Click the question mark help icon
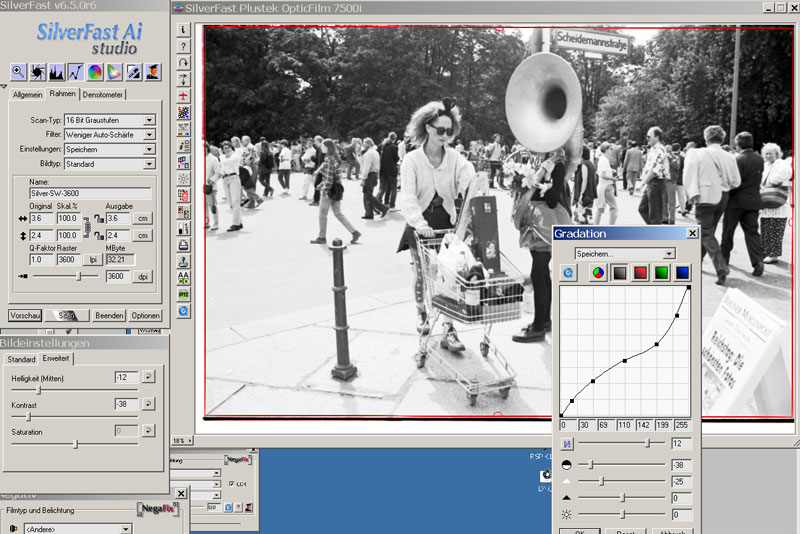This screenshot has width=800, height=534. coord(184,46)
